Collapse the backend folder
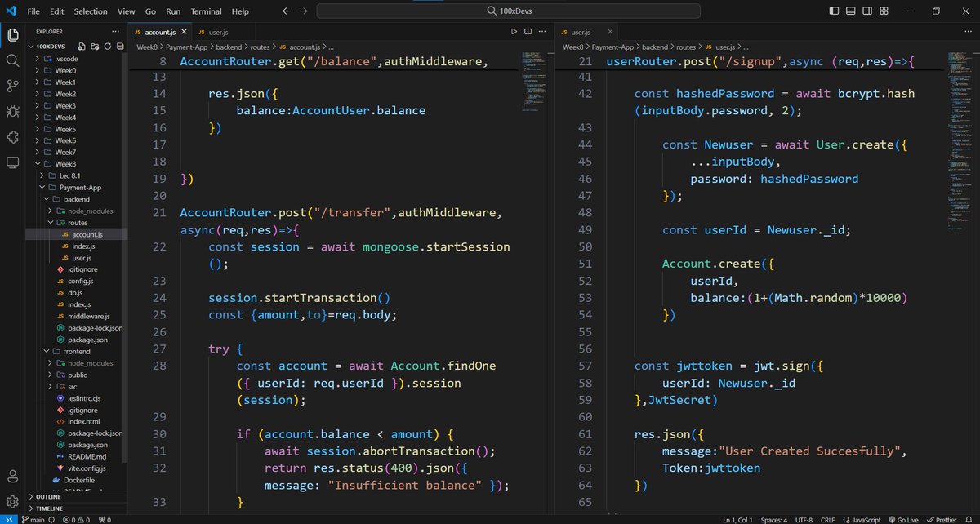The height and width of the screenshot is (524, 980). tap(77, 199)
